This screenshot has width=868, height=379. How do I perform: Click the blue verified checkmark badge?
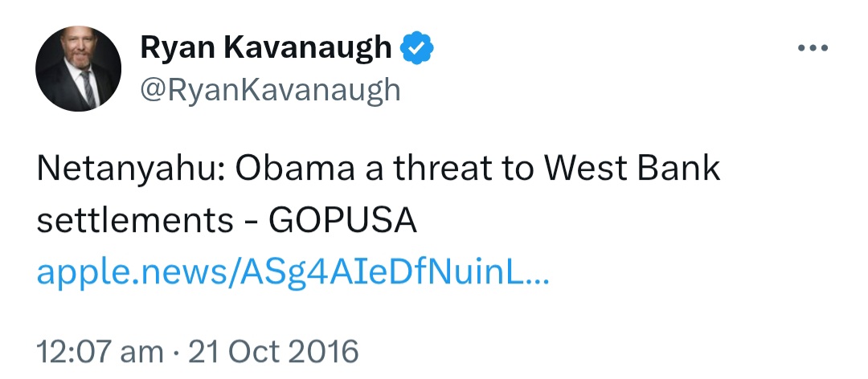click(416, 48)
